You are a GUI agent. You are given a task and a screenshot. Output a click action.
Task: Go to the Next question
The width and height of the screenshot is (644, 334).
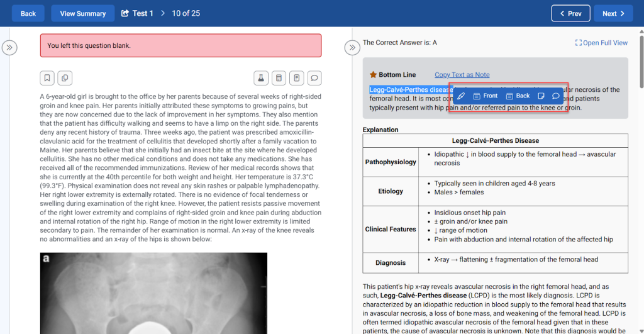613,13
